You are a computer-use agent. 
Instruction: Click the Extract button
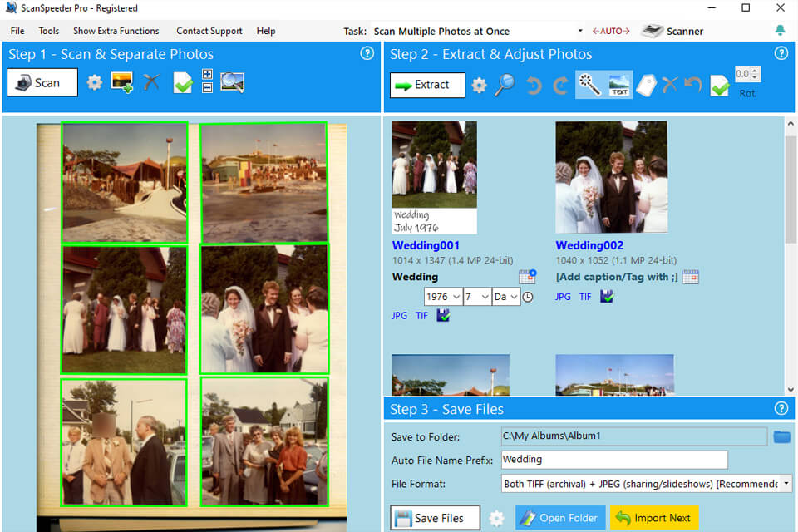(x=427, y=85)
